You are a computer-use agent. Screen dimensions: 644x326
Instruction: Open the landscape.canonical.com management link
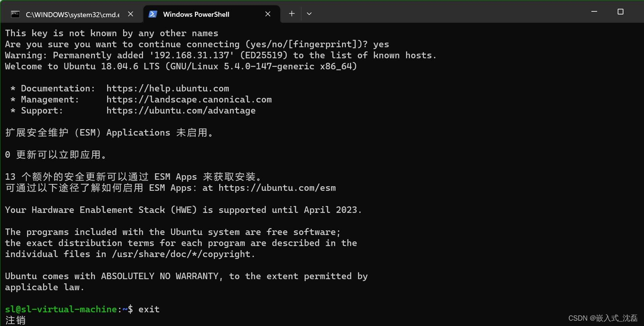[x=190, y=99]
